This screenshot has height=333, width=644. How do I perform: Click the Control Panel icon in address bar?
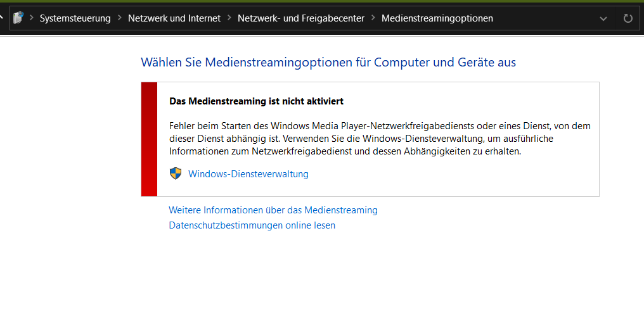click(18, 18)
